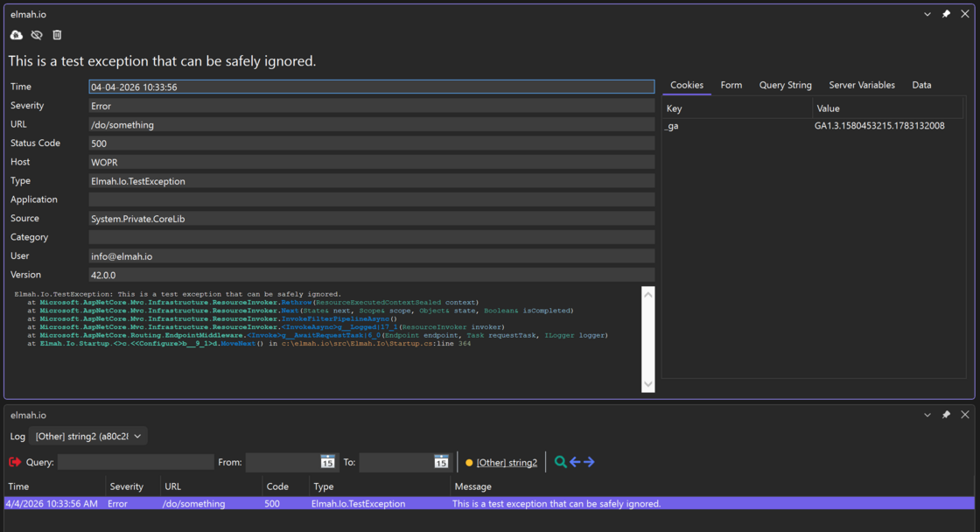The width and height of the screenshot is (980, 532).
Task: Click the Version field 42.0.0
Action: pos(371,275)
